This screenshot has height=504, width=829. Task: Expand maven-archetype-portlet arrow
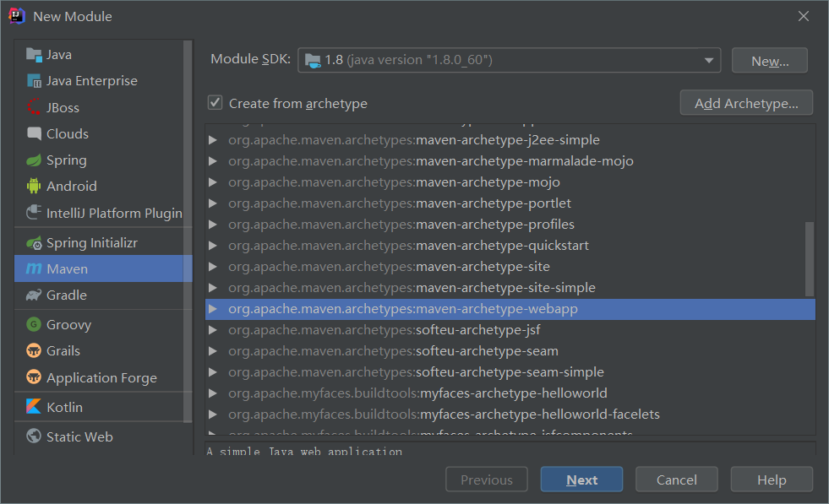213,203
